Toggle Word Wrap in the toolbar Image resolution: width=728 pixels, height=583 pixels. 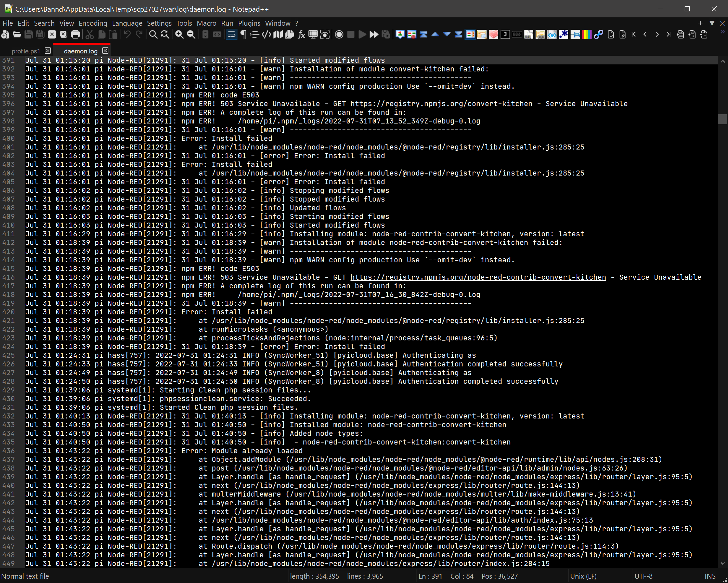pyautogui.click(x=232, y=34)
